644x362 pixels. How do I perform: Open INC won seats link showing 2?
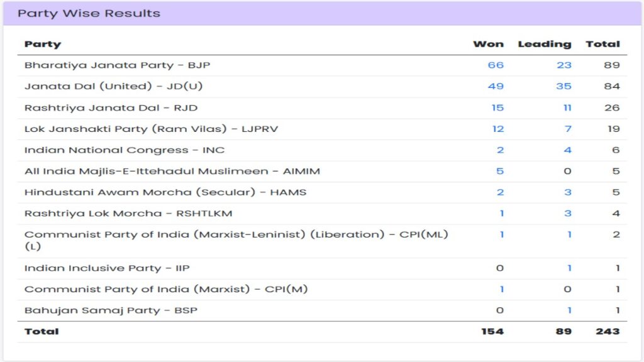click(x=499, y=150)
